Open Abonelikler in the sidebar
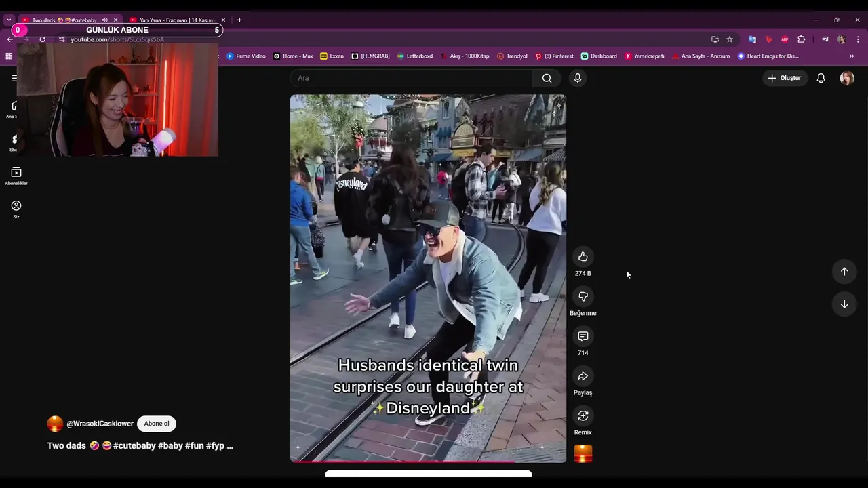Screen dimensions: 868x488 click(x=16, y=176)
